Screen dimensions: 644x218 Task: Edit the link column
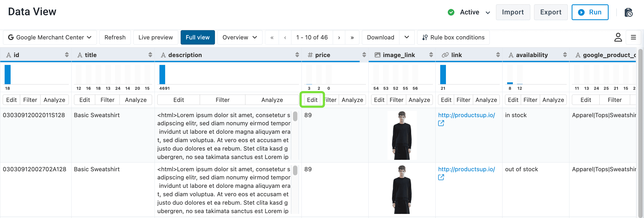pos(446,100)
